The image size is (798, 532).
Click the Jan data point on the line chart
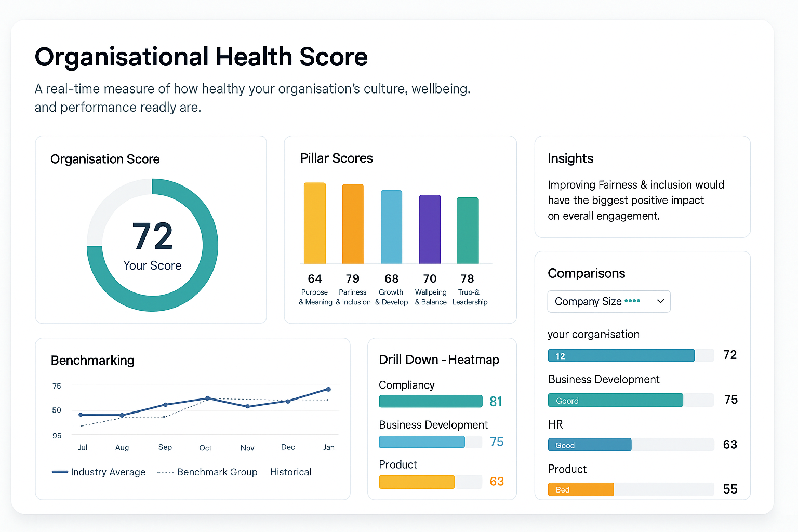coord(328,389)
